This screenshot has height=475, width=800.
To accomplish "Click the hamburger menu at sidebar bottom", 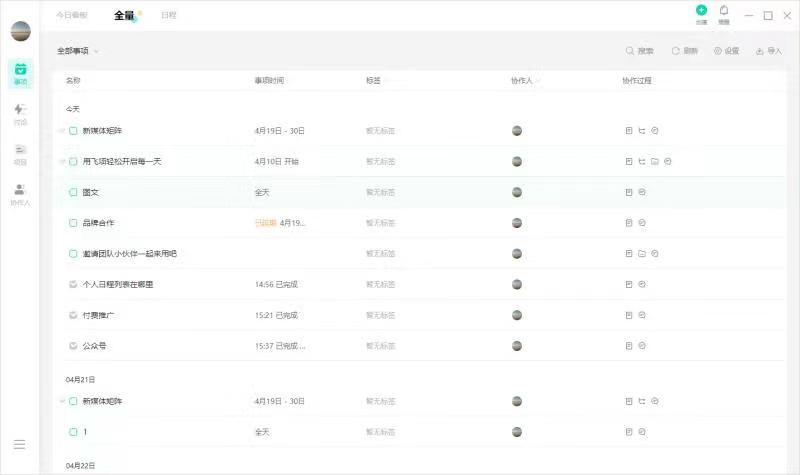I will 19,444.
